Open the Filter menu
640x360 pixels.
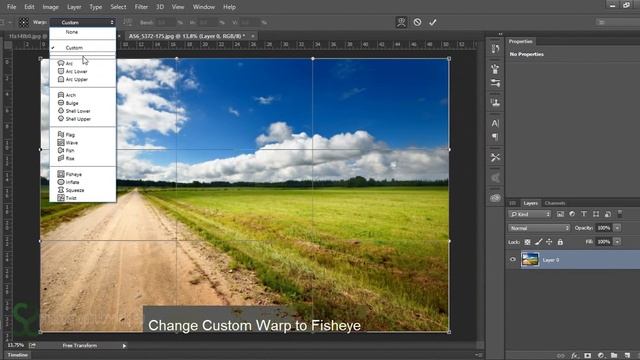[x=141, y=7]
